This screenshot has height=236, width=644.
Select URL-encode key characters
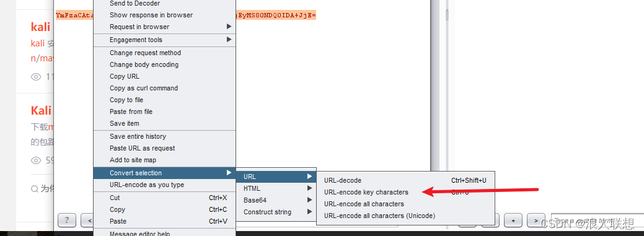click(405, 192)
